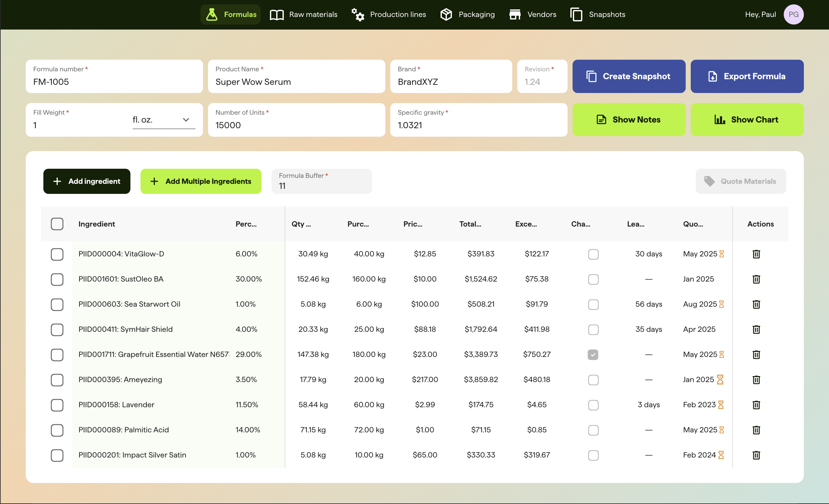Remove Impact Silver Satin with trash icon
Image resolution: width=829 pixels, height=504 pixels.
(x=756, y=455)
